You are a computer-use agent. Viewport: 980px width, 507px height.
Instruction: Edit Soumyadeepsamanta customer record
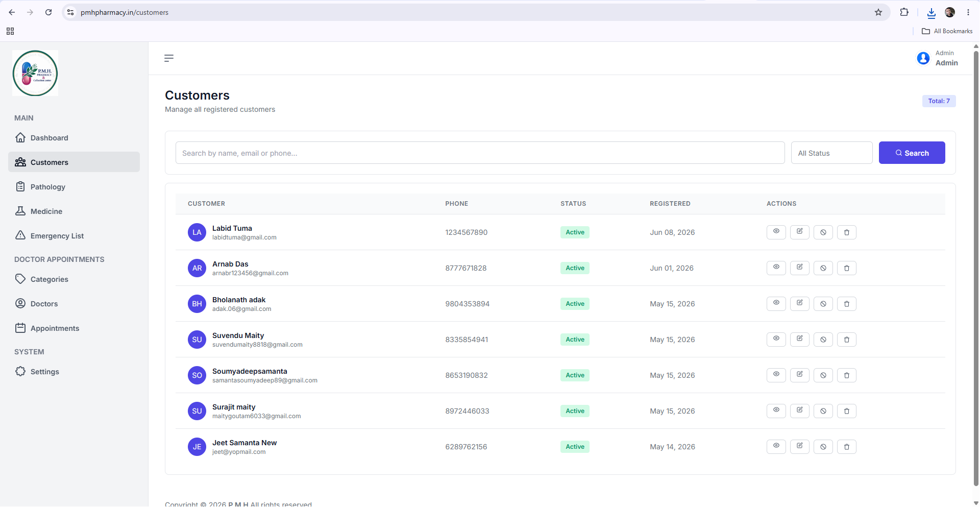(800, 375)
